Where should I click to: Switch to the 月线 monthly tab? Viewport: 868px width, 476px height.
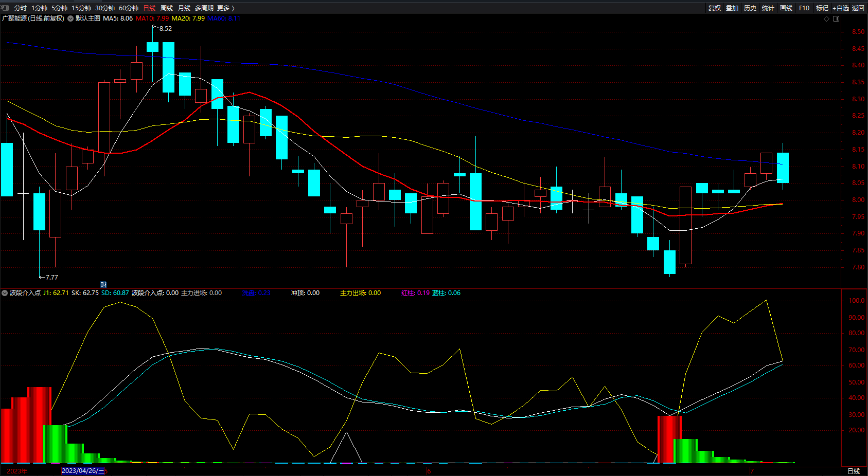pos(184,8)
